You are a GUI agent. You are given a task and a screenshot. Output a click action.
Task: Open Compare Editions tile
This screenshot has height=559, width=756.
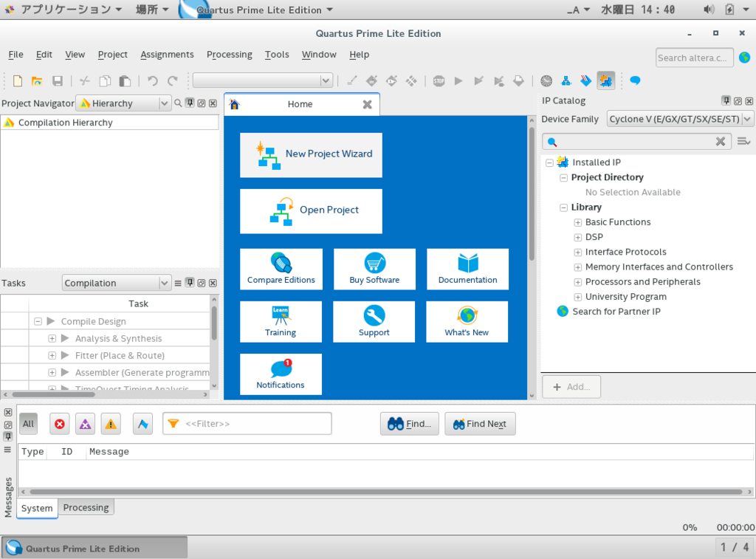tap(281, 269)
